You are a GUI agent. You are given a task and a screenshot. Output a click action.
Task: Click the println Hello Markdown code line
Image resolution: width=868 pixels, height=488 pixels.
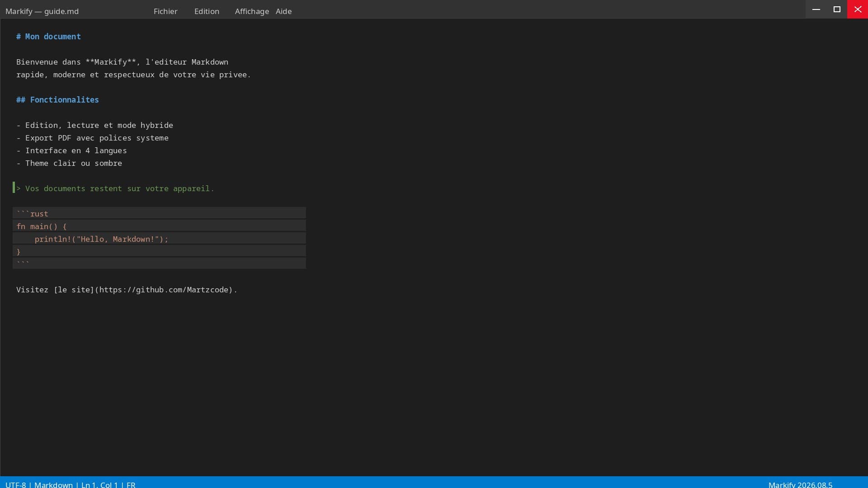pyautogui.click(x=159, y=239)
